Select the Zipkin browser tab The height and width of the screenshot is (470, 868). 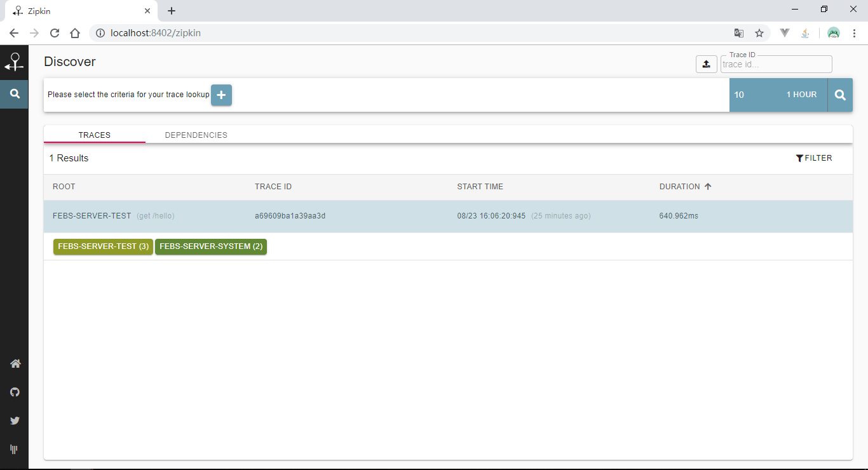pos(81,11)
